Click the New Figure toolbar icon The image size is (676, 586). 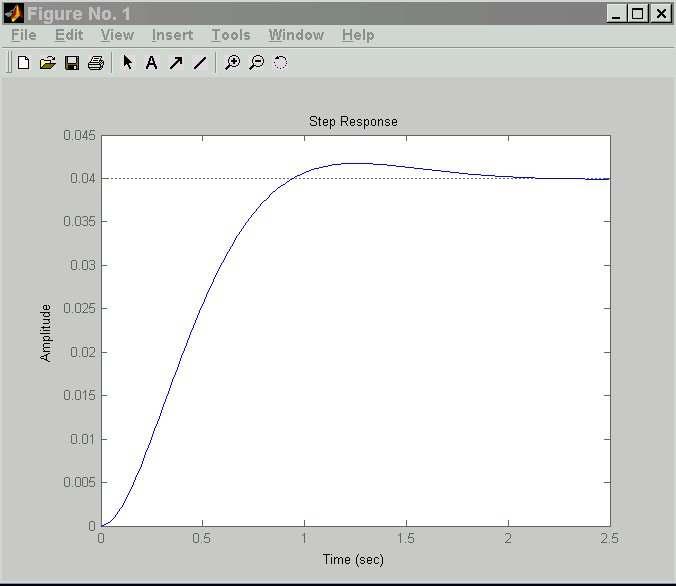point(24,63)
